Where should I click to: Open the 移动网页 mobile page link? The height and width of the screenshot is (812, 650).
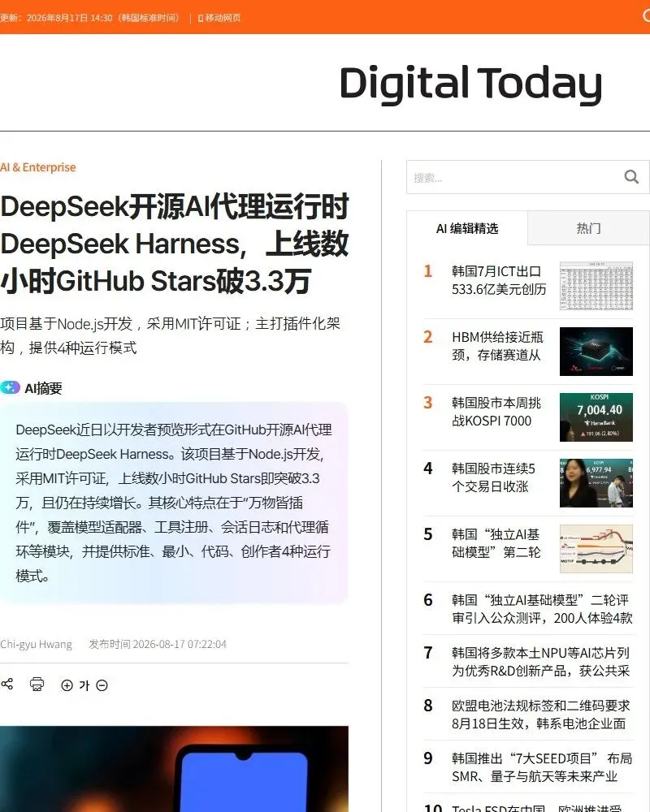click(x=219, y=18)
